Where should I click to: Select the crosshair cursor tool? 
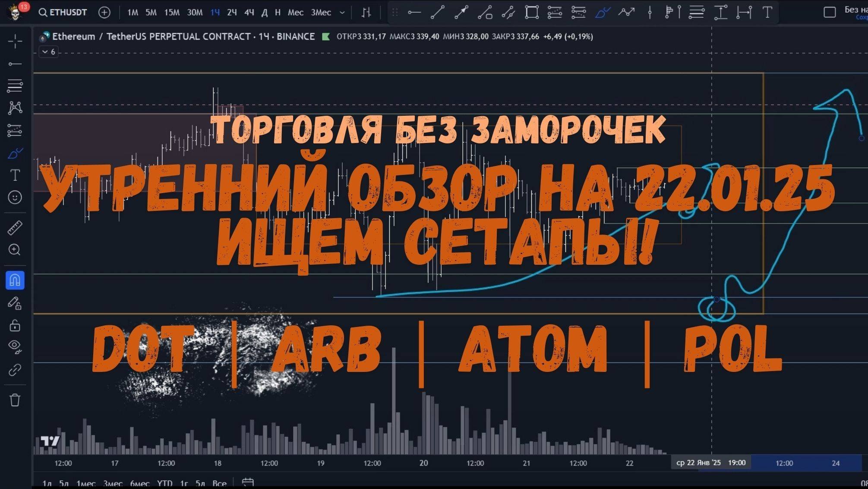point(15,41)
